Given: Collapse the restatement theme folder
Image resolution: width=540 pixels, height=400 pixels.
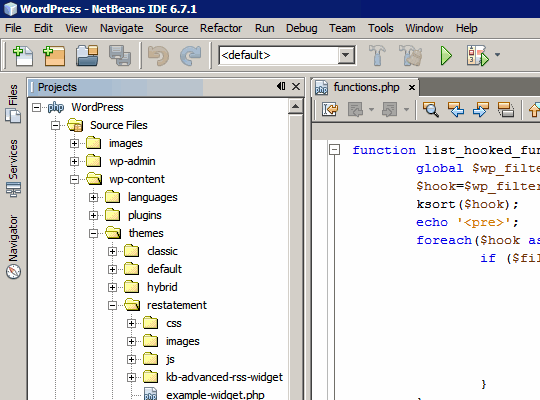Looking at the screenshot, I should tap(112, 305).
